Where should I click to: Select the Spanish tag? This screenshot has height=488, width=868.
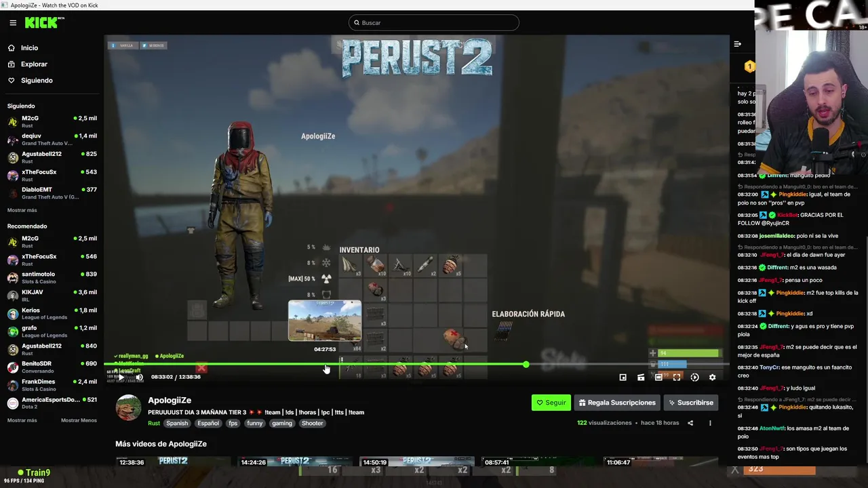click(x=177, y=423)
